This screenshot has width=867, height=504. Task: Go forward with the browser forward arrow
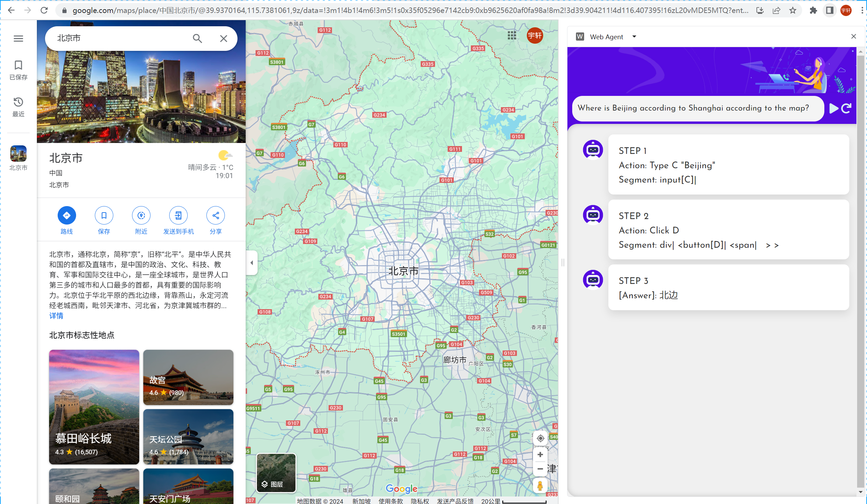28,10
